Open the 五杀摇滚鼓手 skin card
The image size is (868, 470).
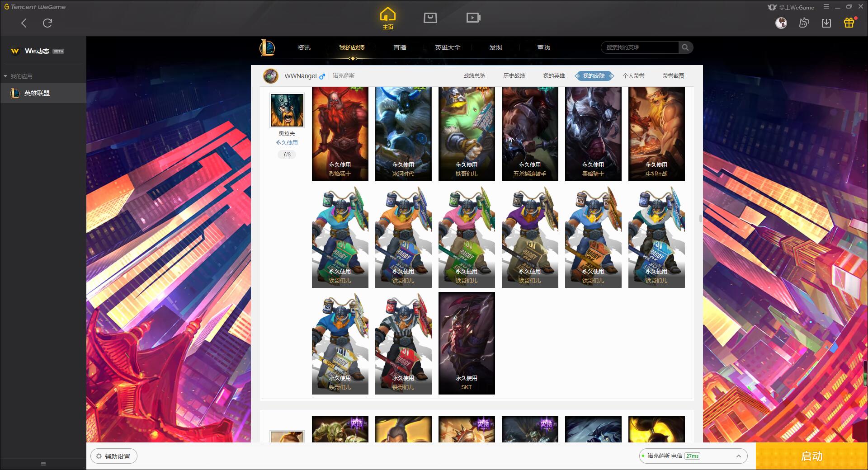[x=530, y=134]
